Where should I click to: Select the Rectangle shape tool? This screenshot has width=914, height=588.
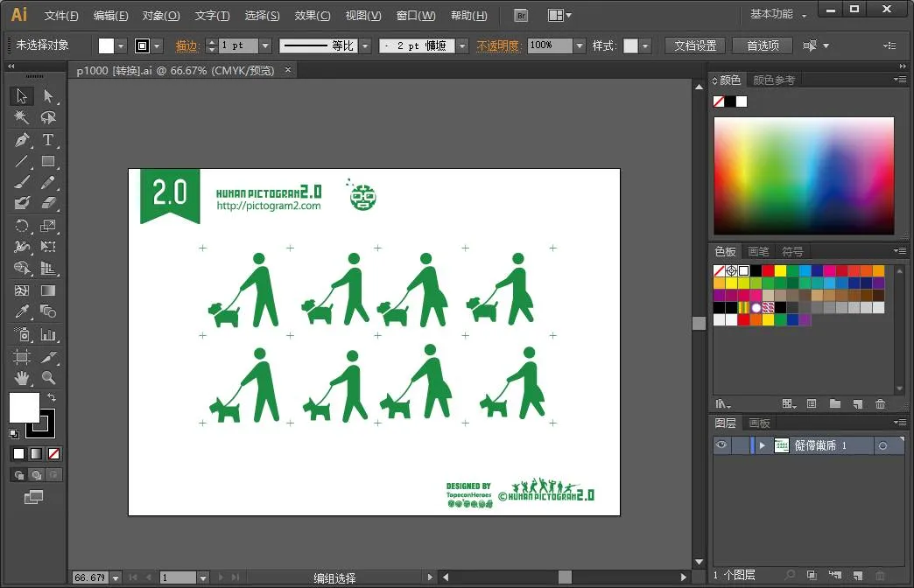click(48, 161)
